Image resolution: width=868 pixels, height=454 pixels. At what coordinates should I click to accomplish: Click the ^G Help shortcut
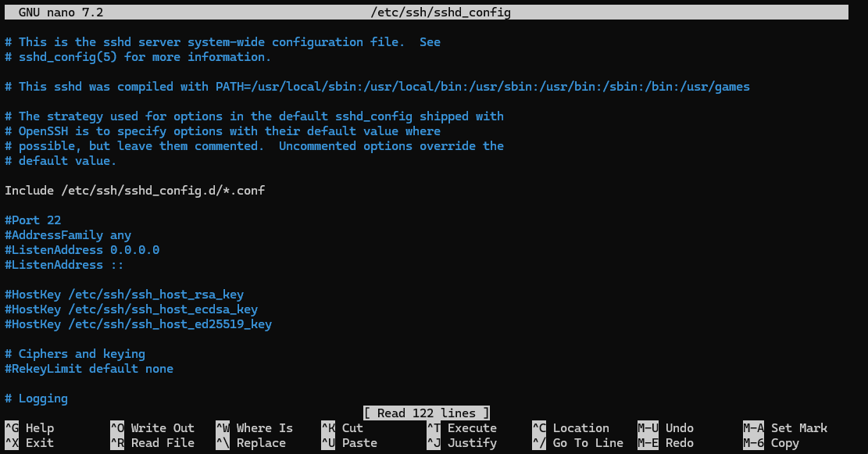pyautogui.click(x=30, y=428)
